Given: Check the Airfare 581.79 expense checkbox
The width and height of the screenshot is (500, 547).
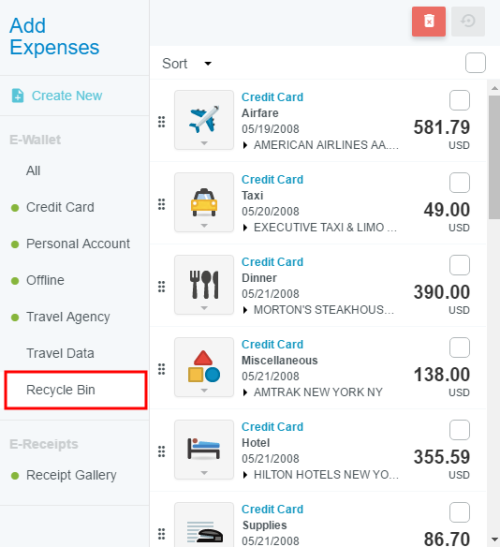Looking at the screenshot, I should (460, 100).
